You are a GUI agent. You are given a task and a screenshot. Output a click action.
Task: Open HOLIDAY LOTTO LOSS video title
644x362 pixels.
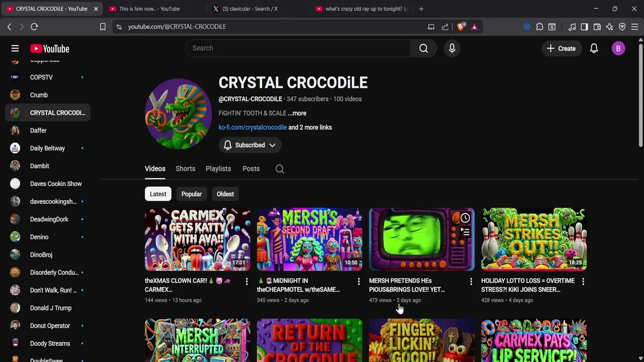coord(528,285)
